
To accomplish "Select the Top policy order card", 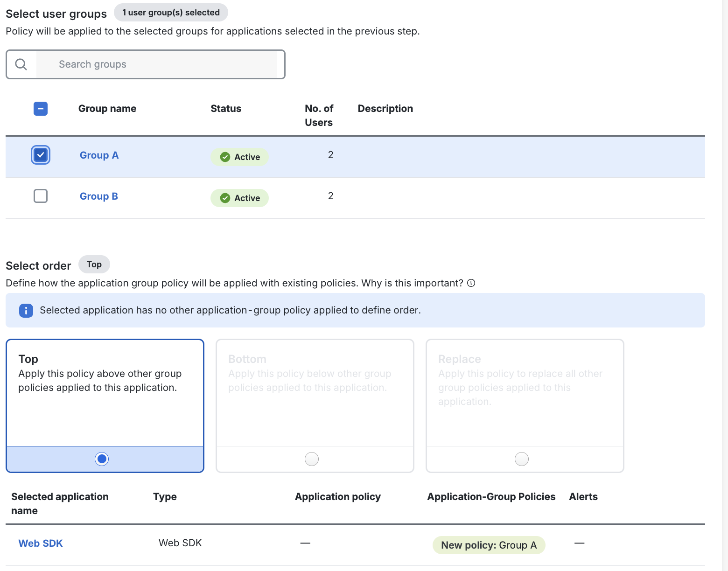I will tap(105, 394).
